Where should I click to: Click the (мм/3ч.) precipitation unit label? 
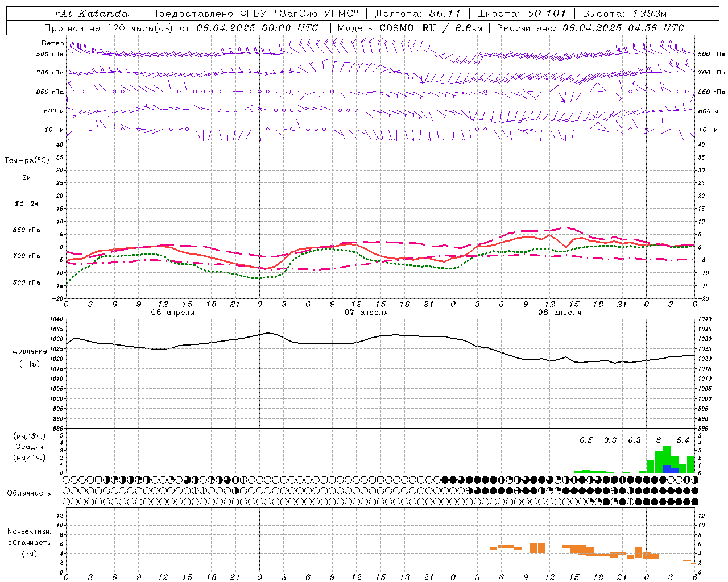(x=30, y=436)
